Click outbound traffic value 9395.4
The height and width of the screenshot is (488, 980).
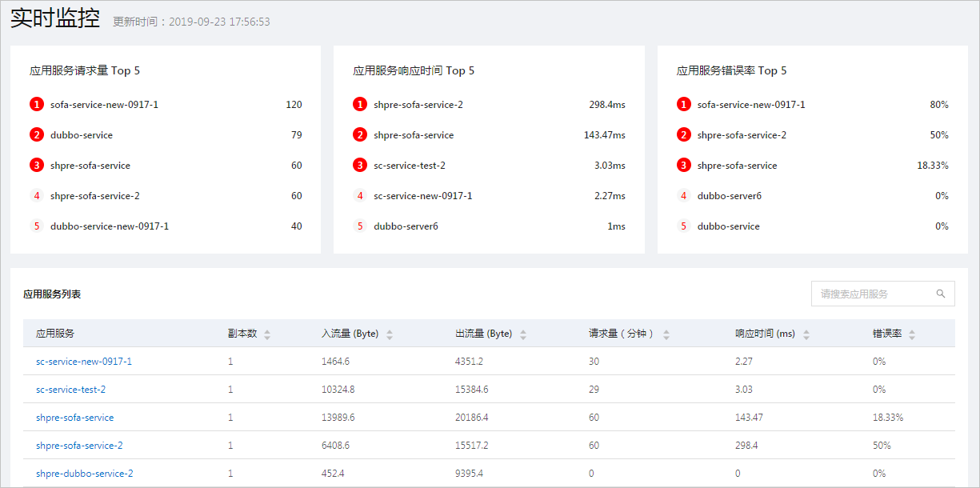[x=469, y=474]
